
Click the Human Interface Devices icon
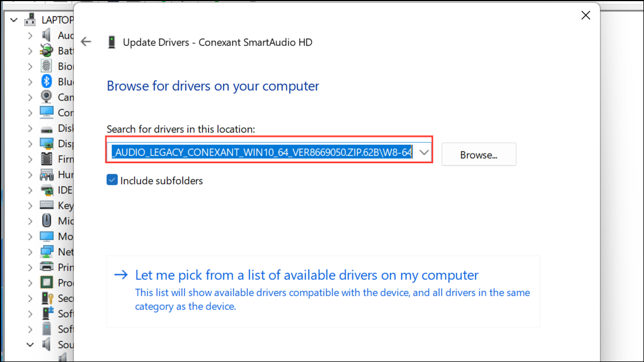pos(46,175)
